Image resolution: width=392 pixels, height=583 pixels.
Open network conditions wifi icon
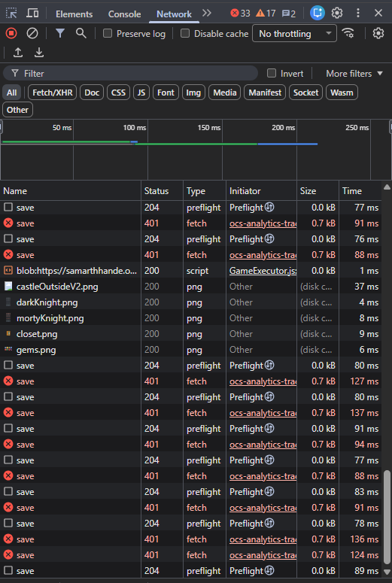pyautogui.click(x=348, y=33)
